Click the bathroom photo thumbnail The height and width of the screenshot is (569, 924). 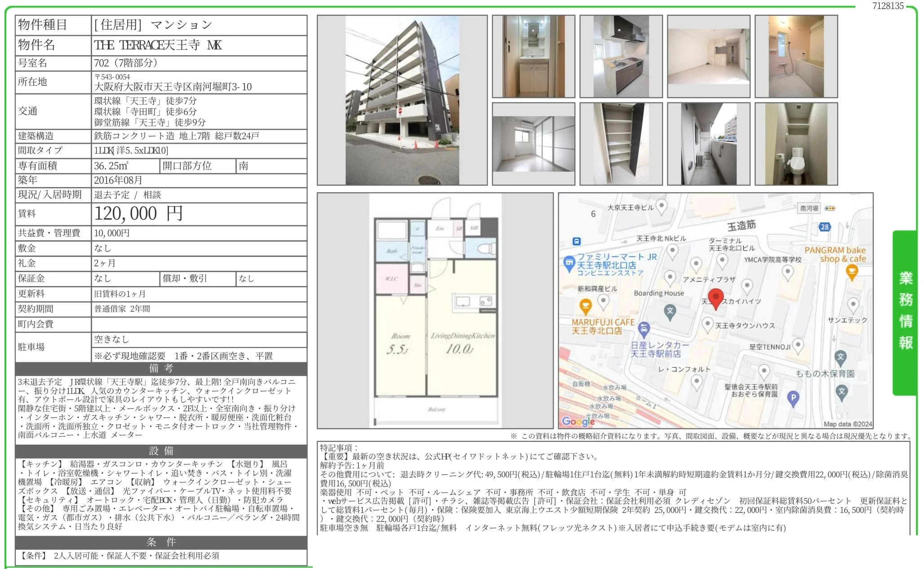coord(796,56)
